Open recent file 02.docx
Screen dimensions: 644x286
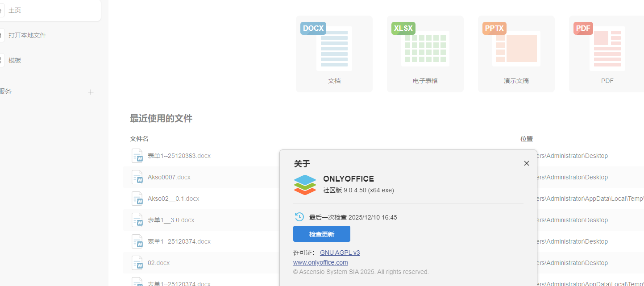158,263
